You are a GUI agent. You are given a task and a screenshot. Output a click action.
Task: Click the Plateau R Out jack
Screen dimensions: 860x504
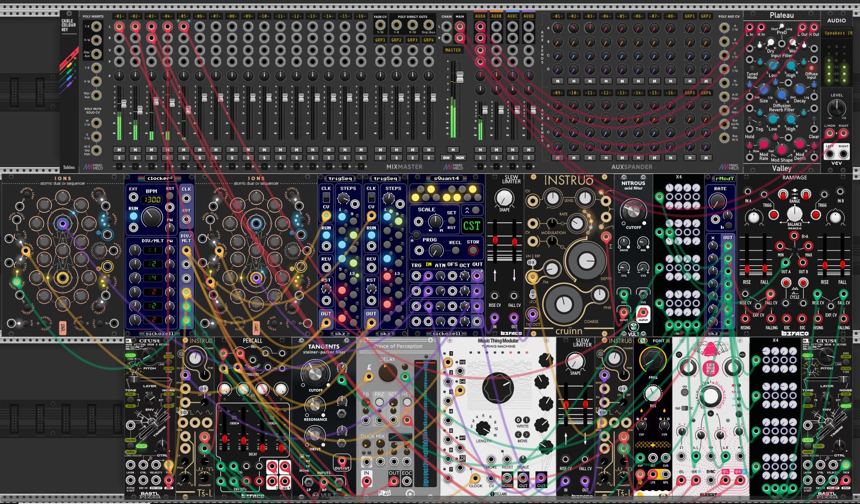[x=815, y=27]
